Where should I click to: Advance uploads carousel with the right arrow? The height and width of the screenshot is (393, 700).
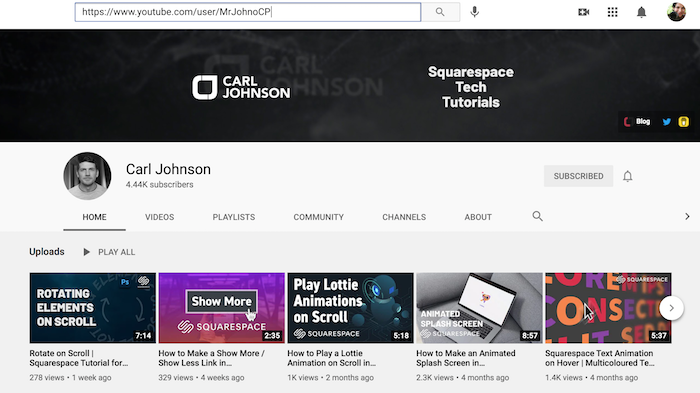[671, 308]
